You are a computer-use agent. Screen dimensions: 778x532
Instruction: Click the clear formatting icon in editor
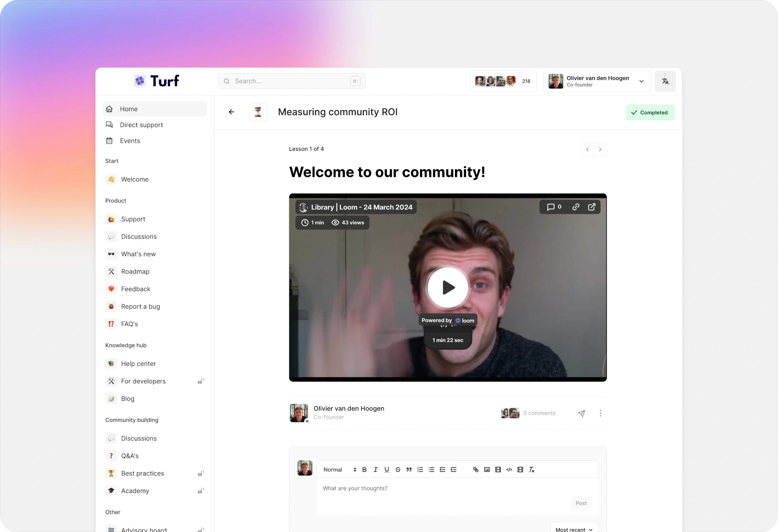(532, 470)
